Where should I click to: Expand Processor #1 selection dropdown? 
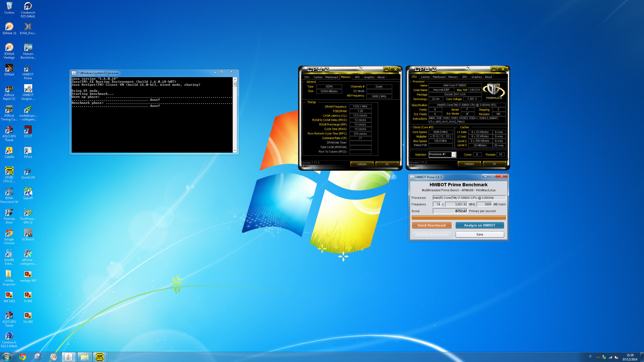point(453,154)
